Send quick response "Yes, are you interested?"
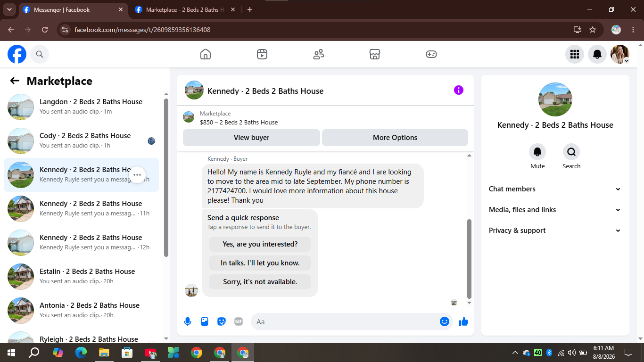Screen dimensions: 644x362 coord(260,244)
